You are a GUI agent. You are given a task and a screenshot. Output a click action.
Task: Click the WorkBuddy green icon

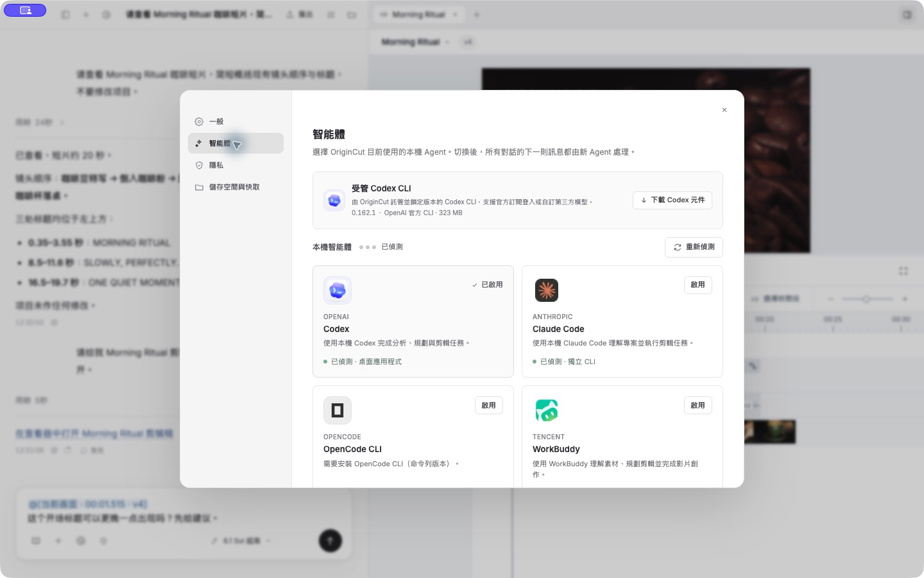pyautogui.click(x=547, y=410)
